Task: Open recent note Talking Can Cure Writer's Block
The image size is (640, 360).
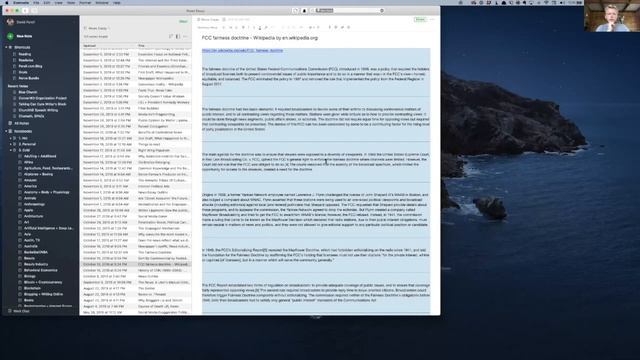Action: [x=42, y=104]
